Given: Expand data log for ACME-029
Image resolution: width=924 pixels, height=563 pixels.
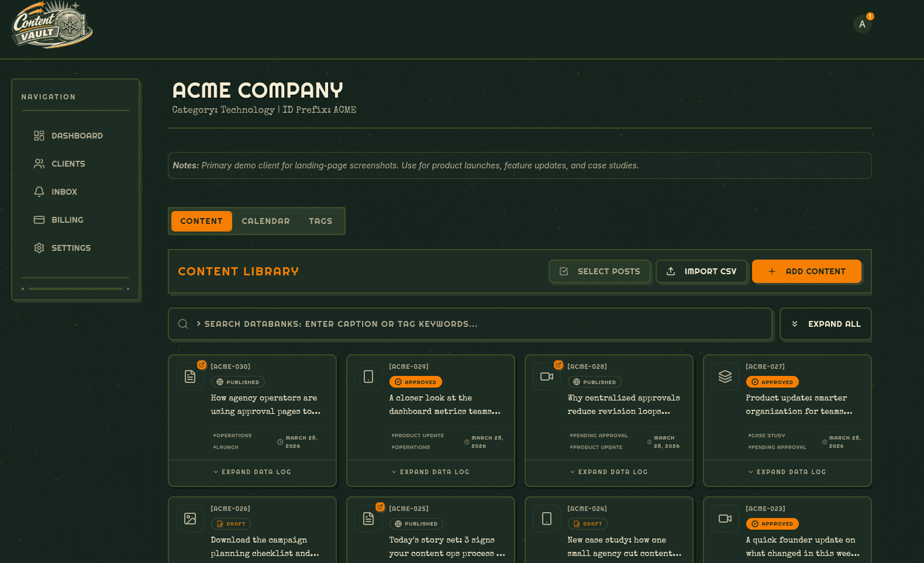Looking at the screenshot, I should click(x=430, y=472).
